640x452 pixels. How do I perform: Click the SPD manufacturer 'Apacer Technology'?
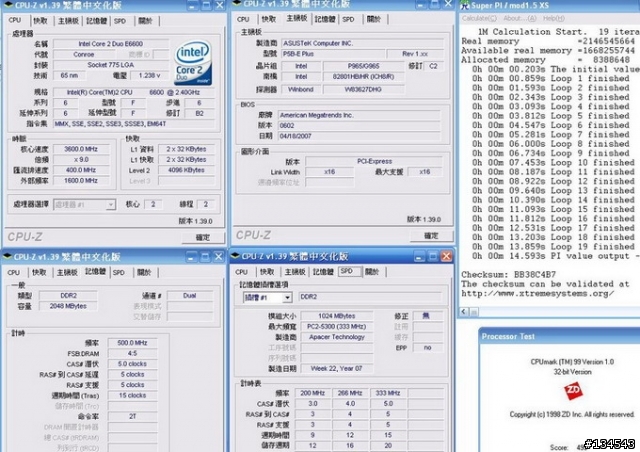pos(337,337)
